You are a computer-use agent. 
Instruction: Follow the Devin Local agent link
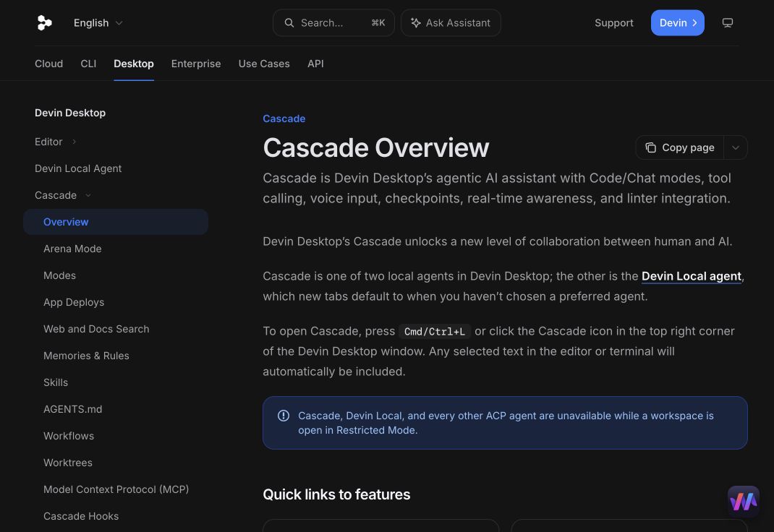tap(691, 276)
